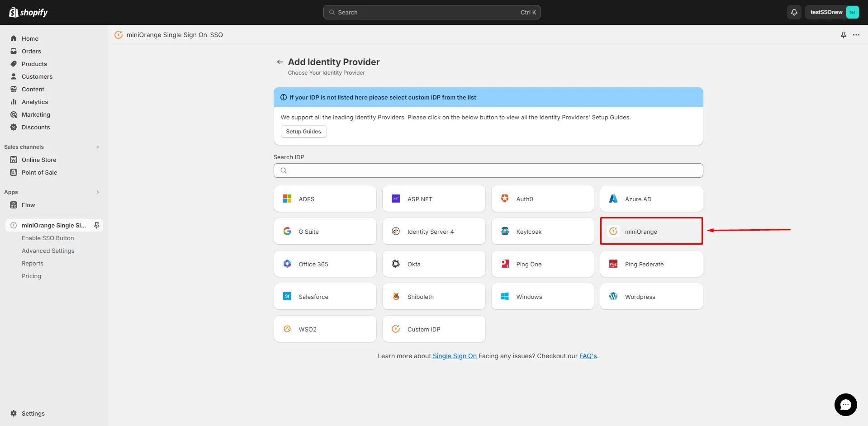Select the Wordpress identity provider

click(x=651, y=296)
